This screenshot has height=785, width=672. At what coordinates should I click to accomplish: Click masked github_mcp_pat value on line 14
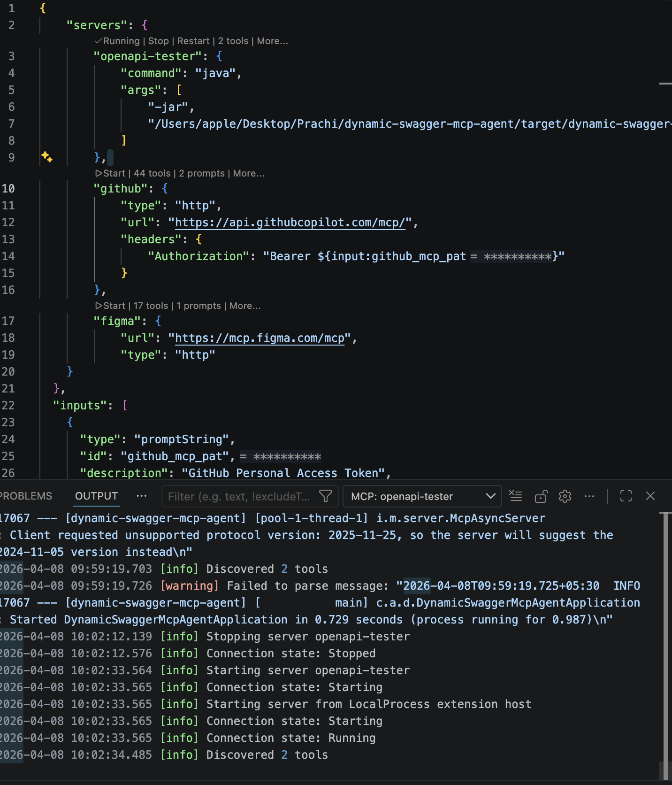[512, 256]
